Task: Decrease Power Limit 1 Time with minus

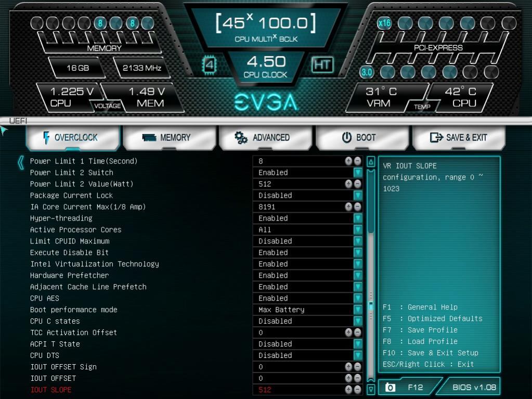Action: click(x=358, y=161)
